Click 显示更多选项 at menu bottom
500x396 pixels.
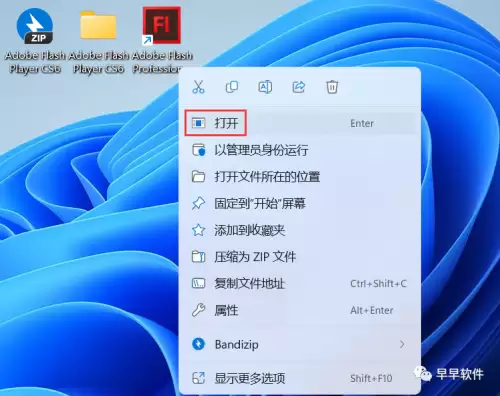coord(300,378)
